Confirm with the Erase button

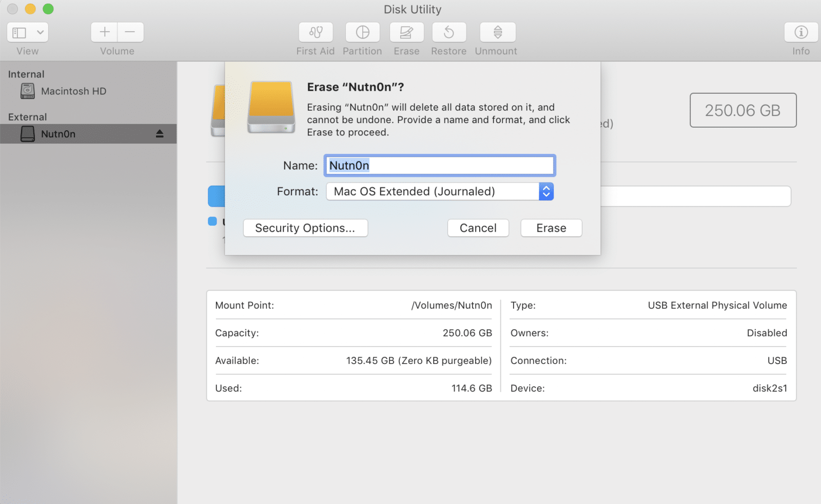(x=551, y=228)
